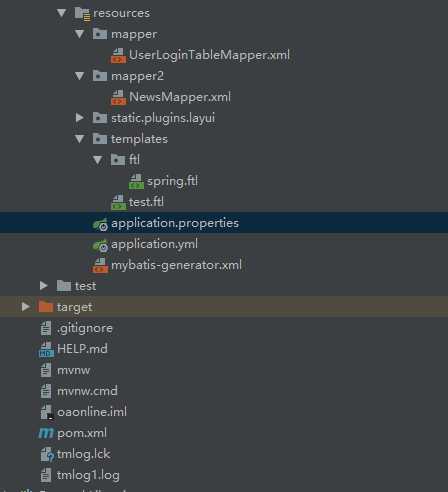448x492 pixels.
Task: Expand the test folder arrow
Action: pos(43,286)
